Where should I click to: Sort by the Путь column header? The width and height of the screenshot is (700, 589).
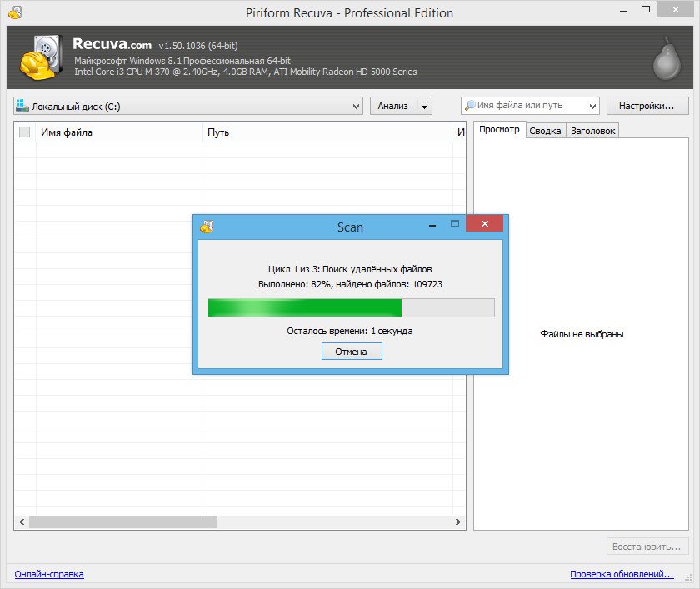pyautogui.click(x=327, y=132)
